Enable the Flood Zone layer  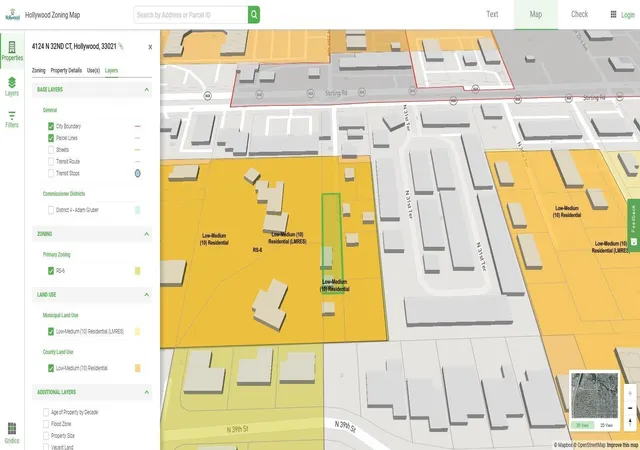46,424
